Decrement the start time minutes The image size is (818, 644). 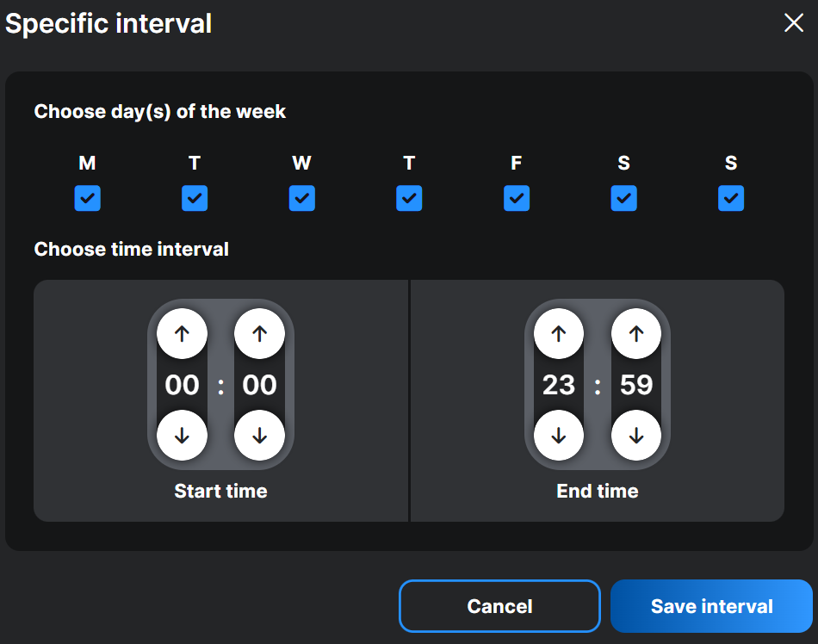point(259,436)
